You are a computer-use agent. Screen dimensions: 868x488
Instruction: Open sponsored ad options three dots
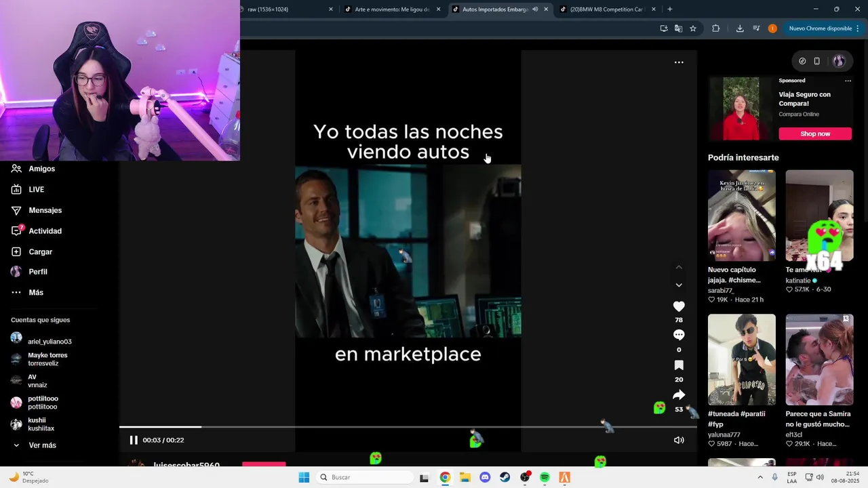pos(848,81)
